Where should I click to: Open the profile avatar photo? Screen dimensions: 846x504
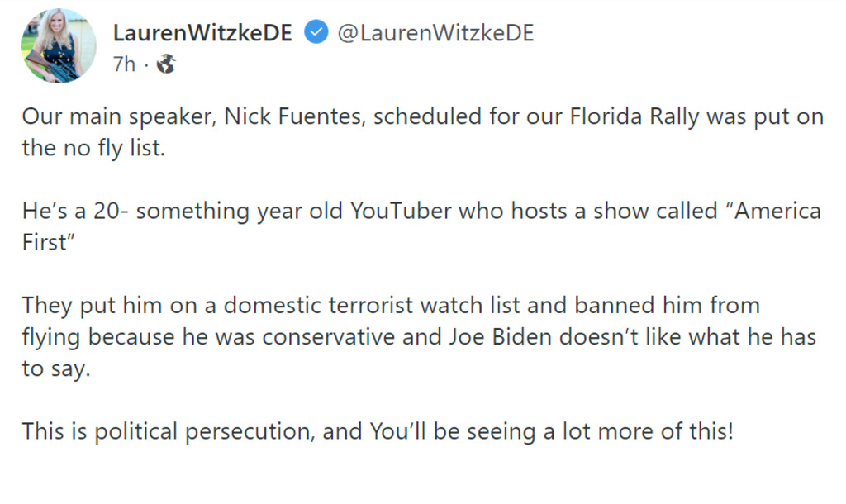pyautogui.click(x=59, y=46)
